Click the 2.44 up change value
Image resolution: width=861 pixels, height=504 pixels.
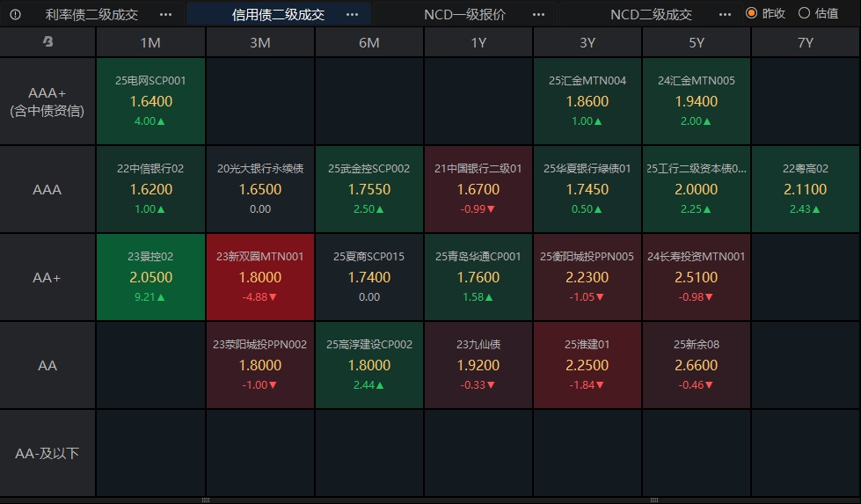(x=368, y=385)
